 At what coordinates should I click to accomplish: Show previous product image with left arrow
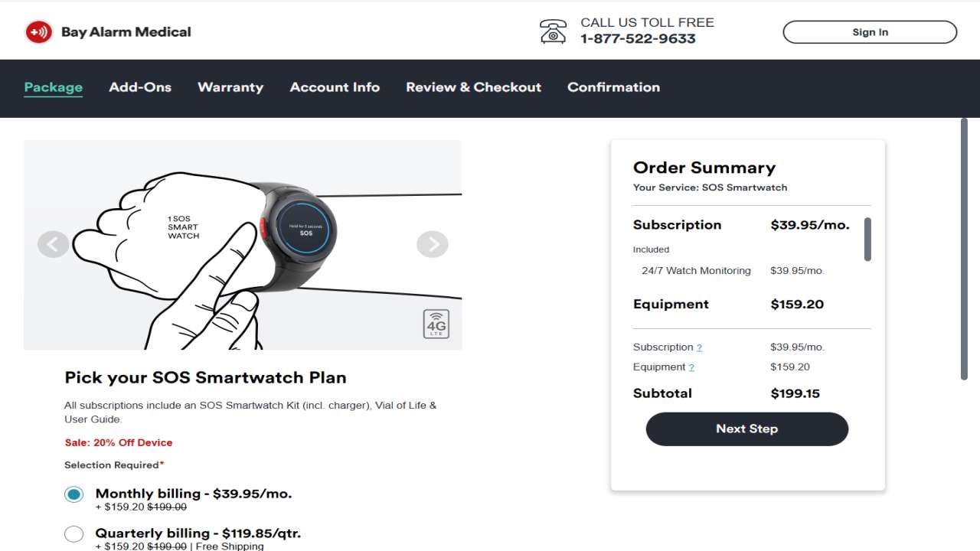point(53,244)
